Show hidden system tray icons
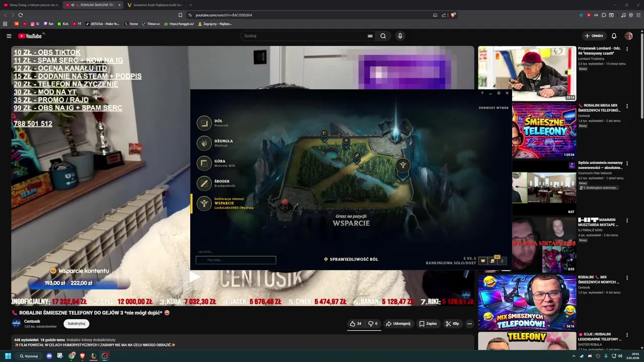 click(x=574, y=356)
